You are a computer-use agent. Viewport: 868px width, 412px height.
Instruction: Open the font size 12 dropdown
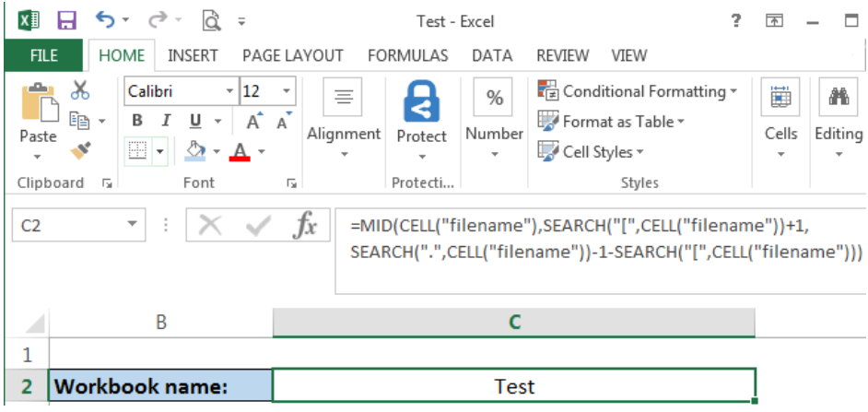pyautogui.click(x=287, y=91)
